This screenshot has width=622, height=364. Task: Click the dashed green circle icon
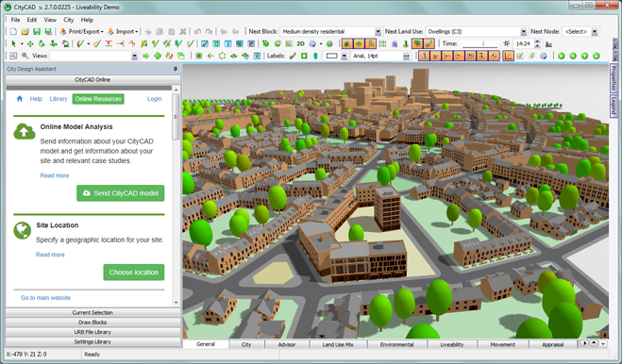click(222, 56)
